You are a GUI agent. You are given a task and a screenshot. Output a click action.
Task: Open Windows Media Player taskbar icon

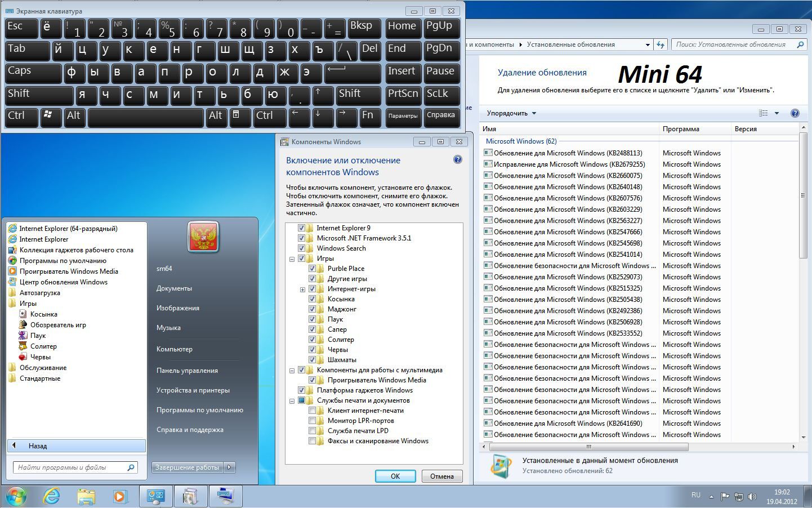click(119, 496)
